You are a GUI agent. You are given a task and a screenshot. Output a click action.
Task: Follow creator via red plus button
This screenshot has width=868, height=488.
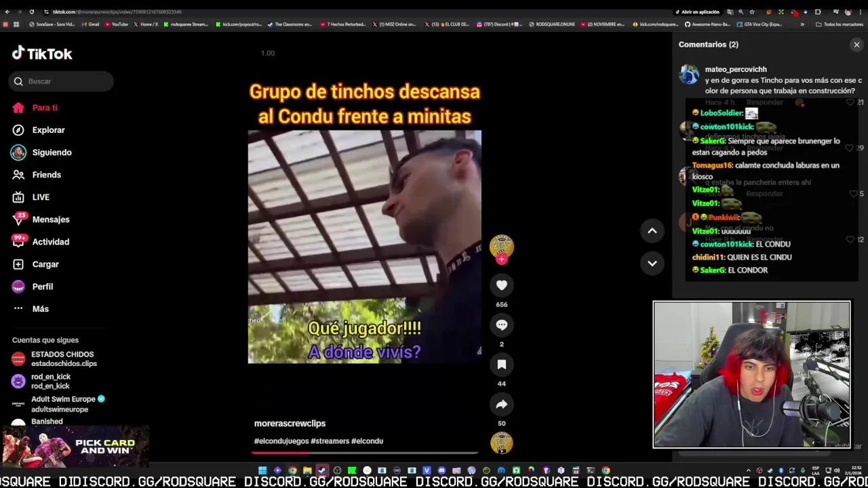coord(502,260)
